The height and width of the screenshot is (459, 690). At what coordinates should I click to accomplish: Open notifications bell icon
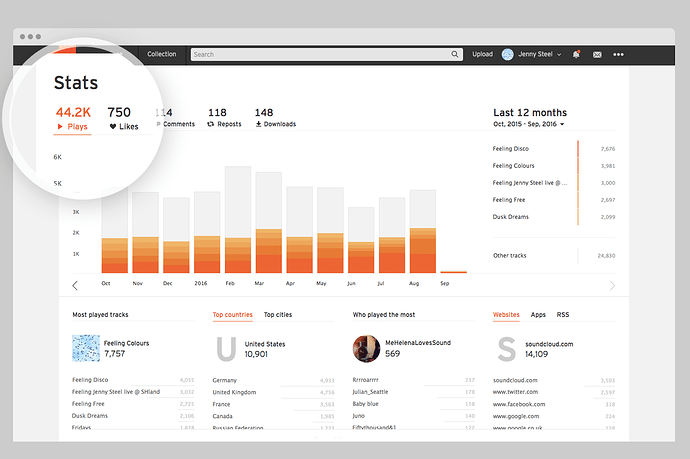576,54
